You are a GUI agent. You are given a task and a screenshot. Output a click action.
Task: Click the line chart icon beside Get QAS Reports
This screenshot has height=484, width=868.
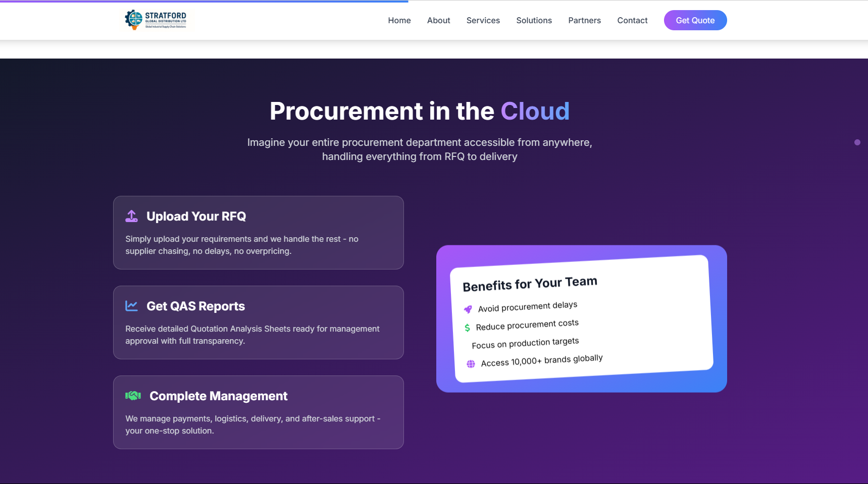point(131,306)
